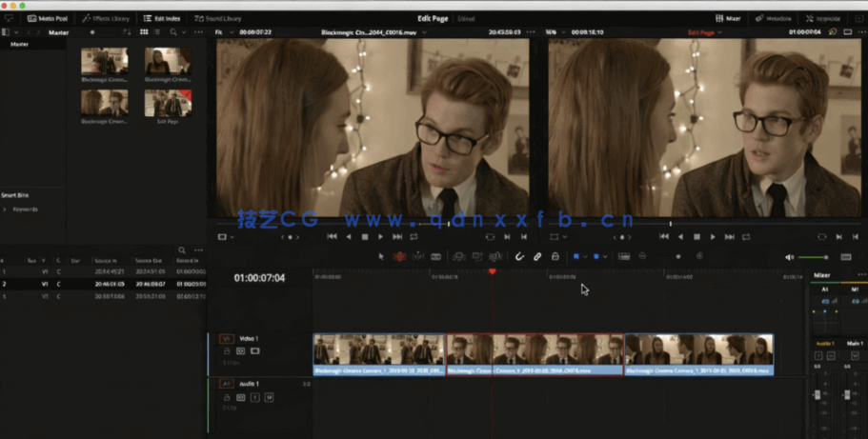The height and width of the screenshot is (439, 868).
Task: Open the Inspector panel tab
Action: coord(825,18)
